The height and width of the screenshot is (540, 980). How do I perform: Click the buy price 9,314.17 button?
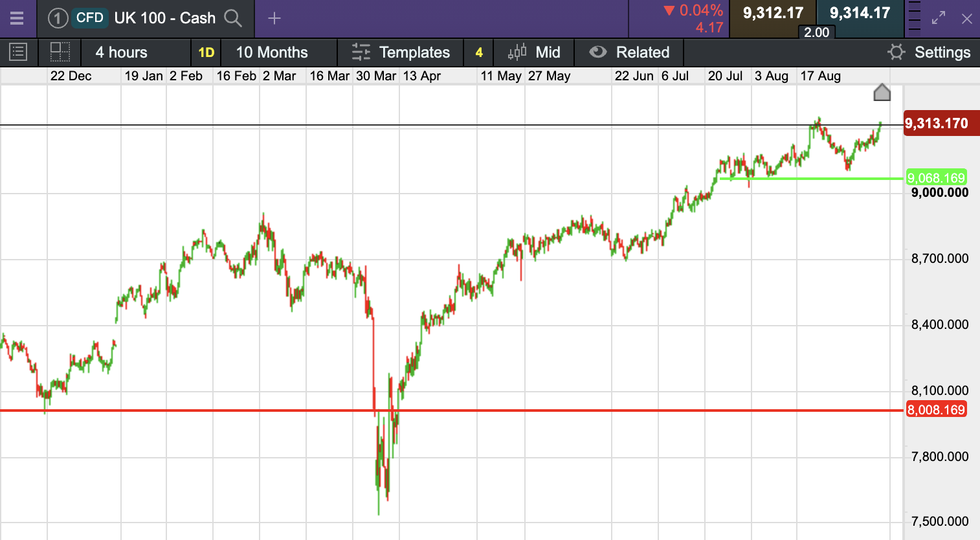coord(860,14)
